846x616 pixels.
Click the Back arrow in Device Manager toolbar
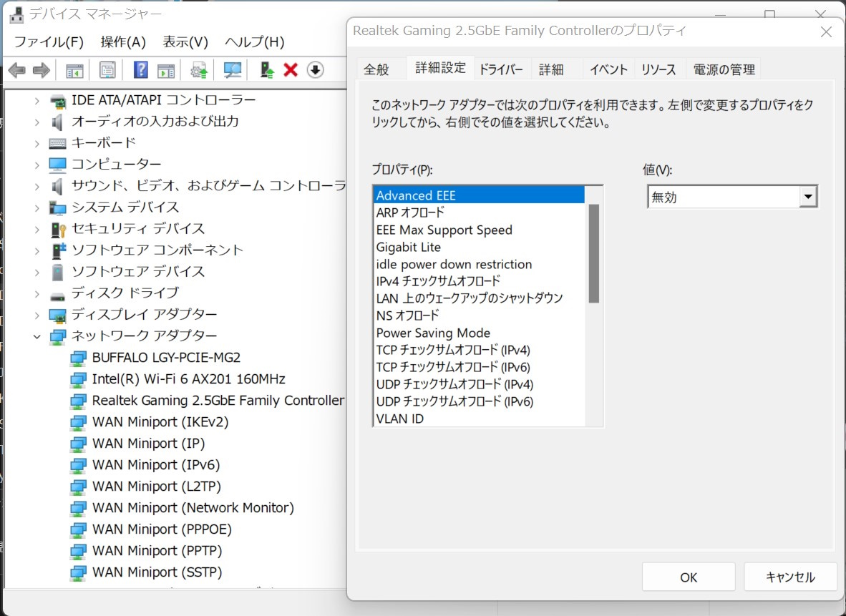(x=16, y=70)
